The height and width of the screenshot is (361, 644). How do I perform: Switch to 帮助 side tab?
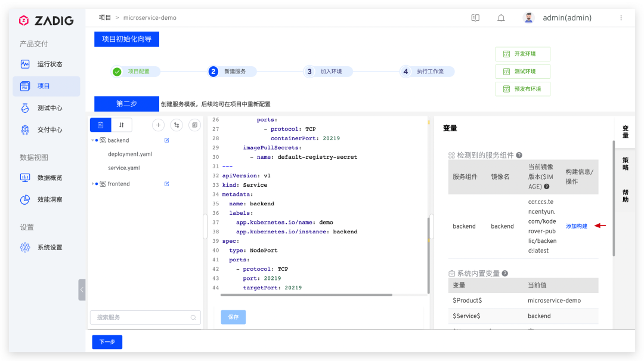(625, 196)
